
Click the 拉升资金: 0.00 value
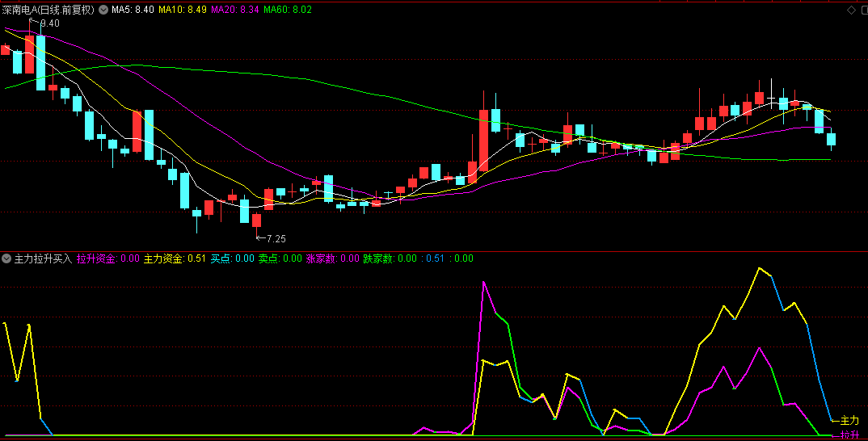(x=108, y=258)
